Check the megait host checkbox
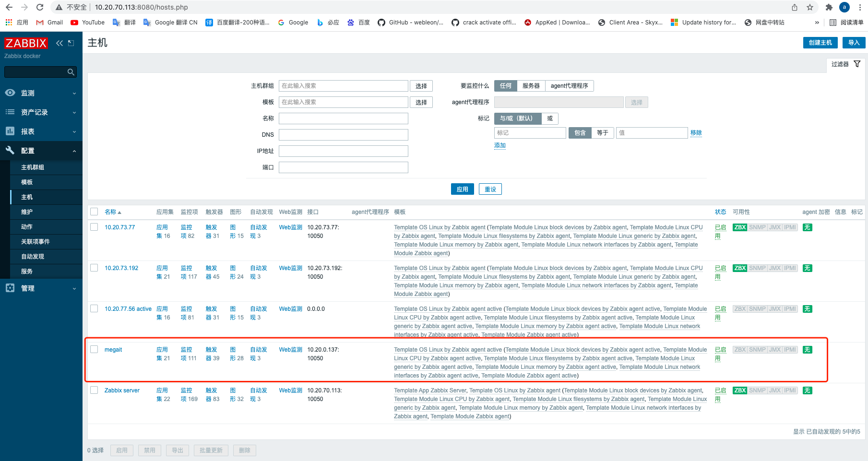Screen dimensions: 868x461 [94, 349]
